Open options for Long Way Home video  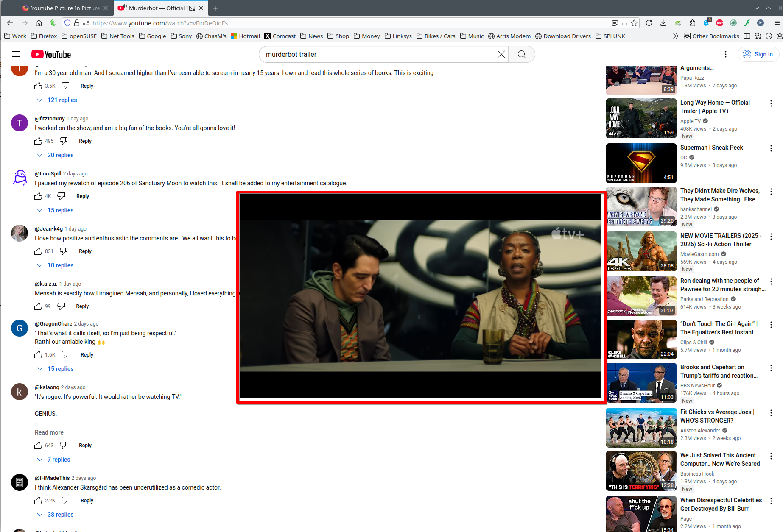771,103
